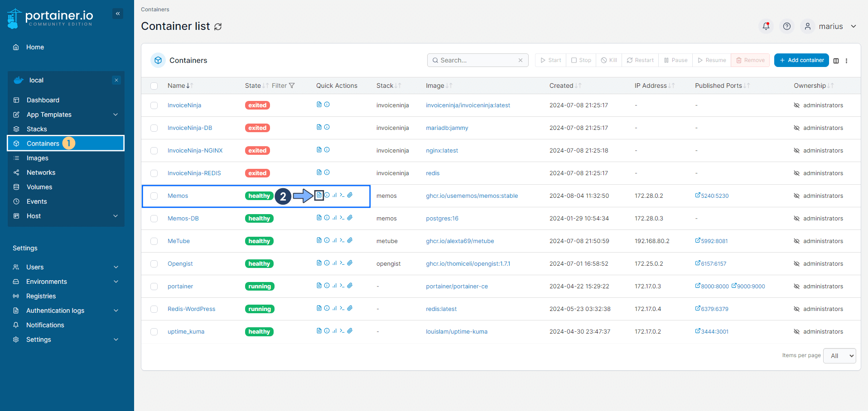The width and height of the screenshot is (868, 411).
Task: Collapse the sidebar with chevron icon
Action: pos(118,14)
